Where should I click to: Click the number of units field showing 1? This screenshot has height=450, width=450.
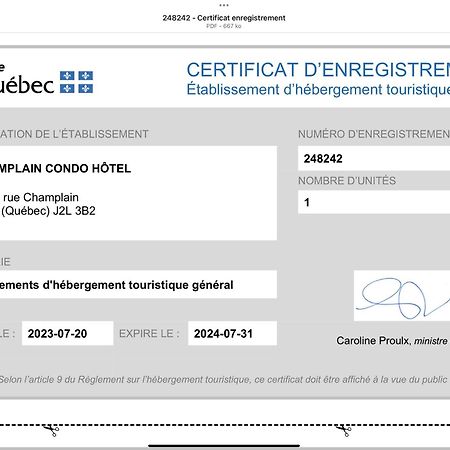tap(374, 202)
